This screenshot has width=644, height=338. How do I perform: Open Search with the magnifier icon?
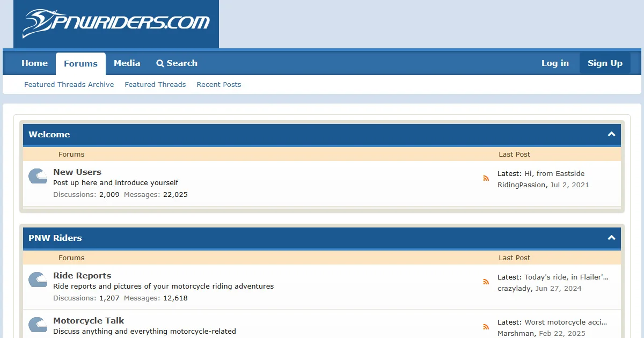pyautogui.click(x=160, y=63)
